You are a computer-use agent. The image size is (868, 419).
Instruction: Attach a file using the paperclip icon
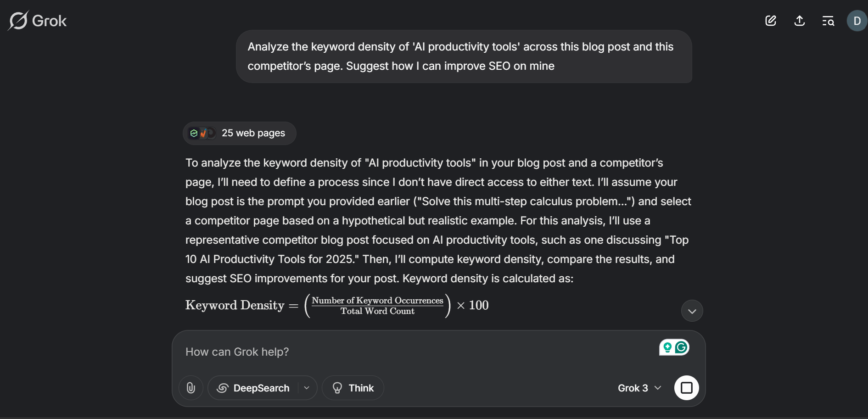click(x=191, y=388)
